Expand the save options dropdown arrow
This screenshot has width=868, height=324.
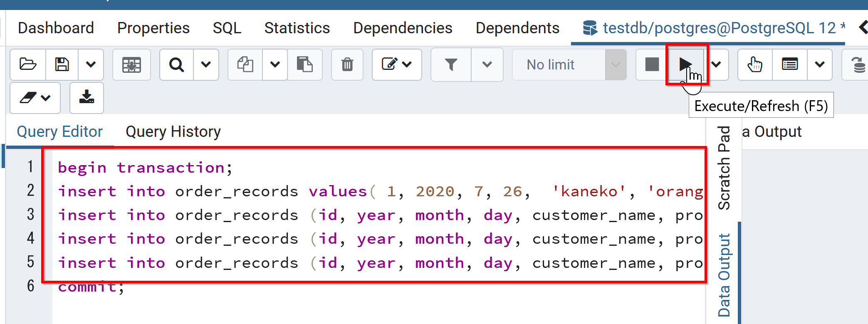pyautogui.click(x=91, y=64)
